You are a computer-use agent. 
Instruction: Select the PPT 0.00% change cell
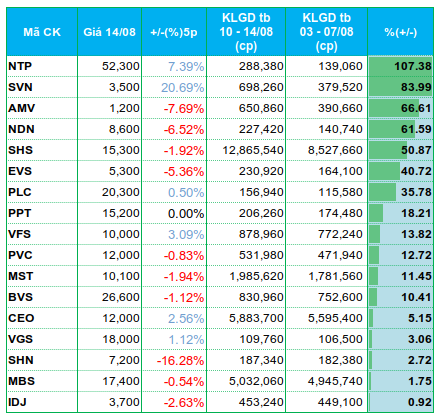pyautogui.click(x=174, y=213)
